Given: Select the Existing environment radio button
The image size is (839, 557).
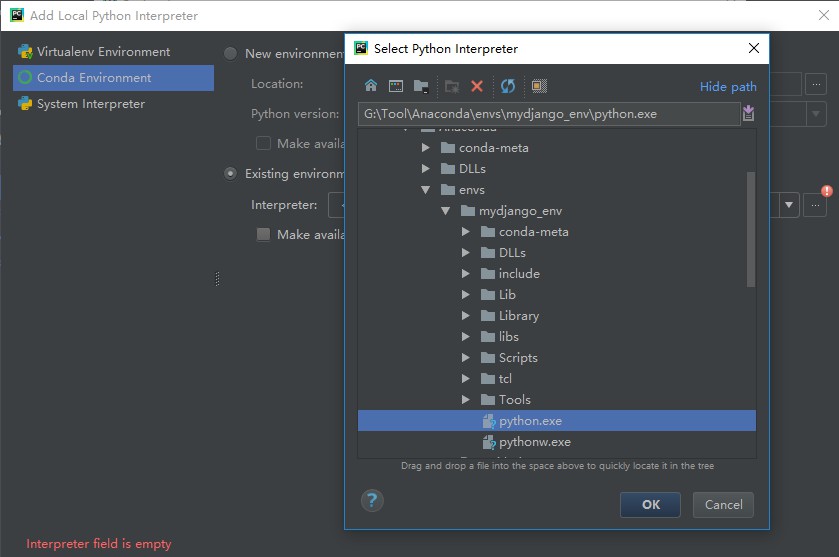Looking at the screenshot, I should coord(231,174).
